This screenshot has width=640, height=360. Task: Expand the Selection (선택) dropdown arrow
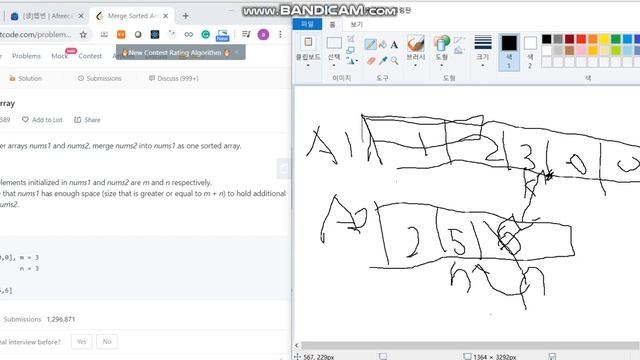click(334, 65)
